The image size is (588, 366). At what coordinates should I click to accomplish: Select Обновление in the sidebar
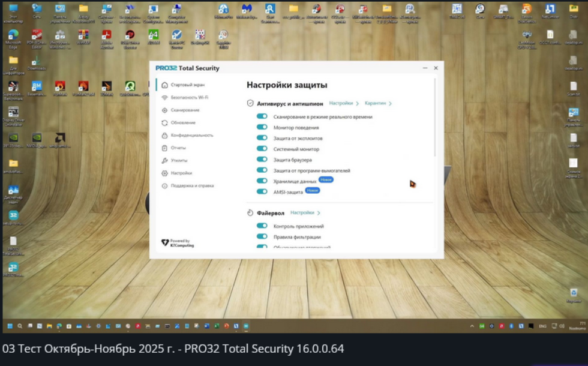click(x=183, y=122)
